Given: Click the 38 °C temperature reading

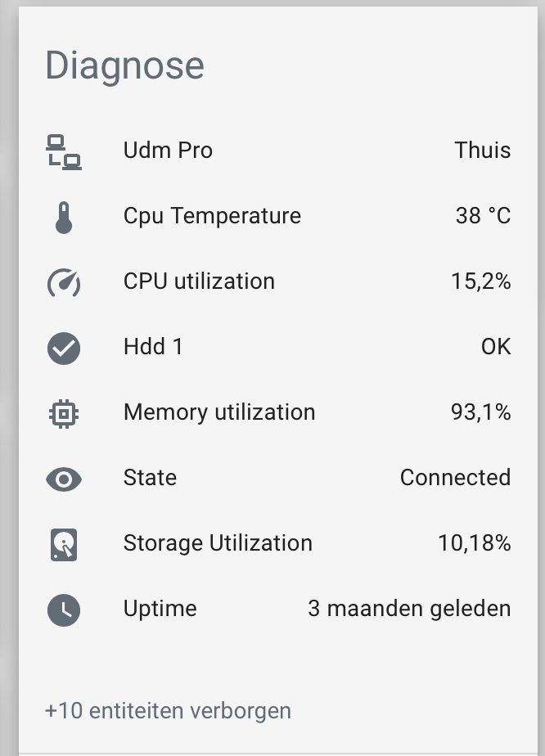Looking at the screenshot, I should (484, 215).
